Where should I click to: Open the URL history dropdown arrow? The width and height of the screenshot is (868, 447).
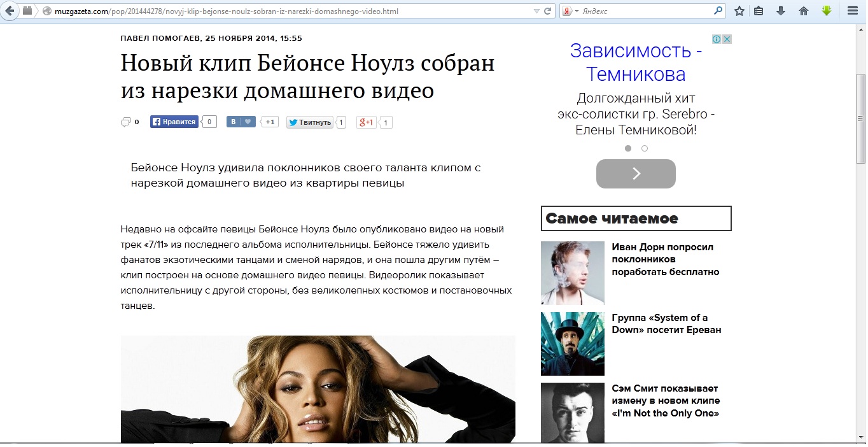pos(536,11)
